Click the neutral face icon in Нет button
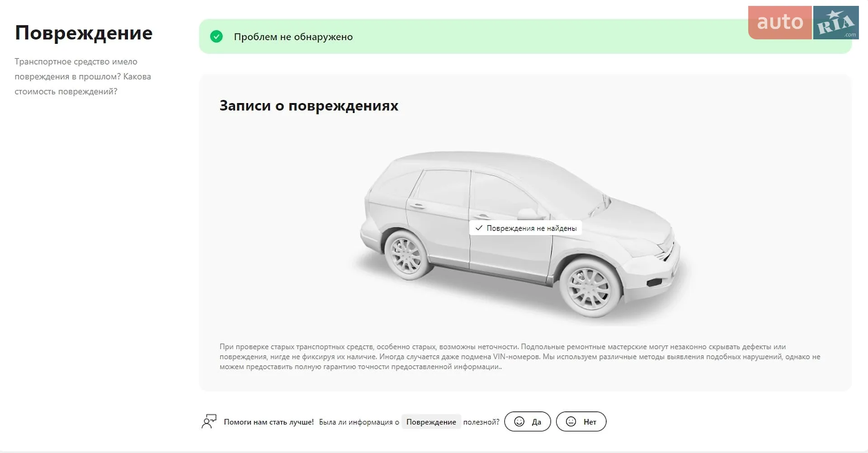 (571, 421)
